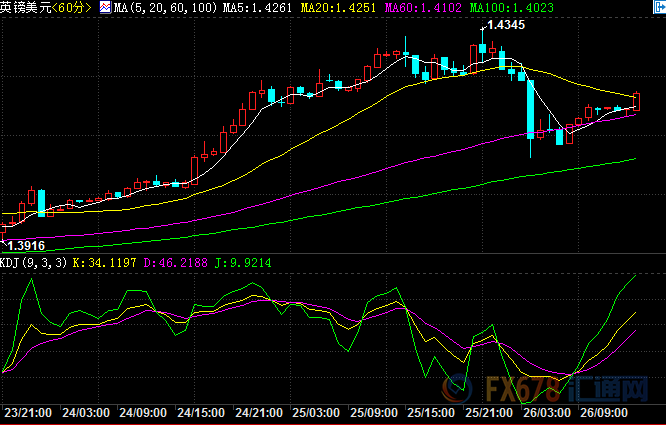The height and width of the screenshot is (425, 666).
Task: Click the MA(5,20,60,100) parameter label
Action: (166, 8)
